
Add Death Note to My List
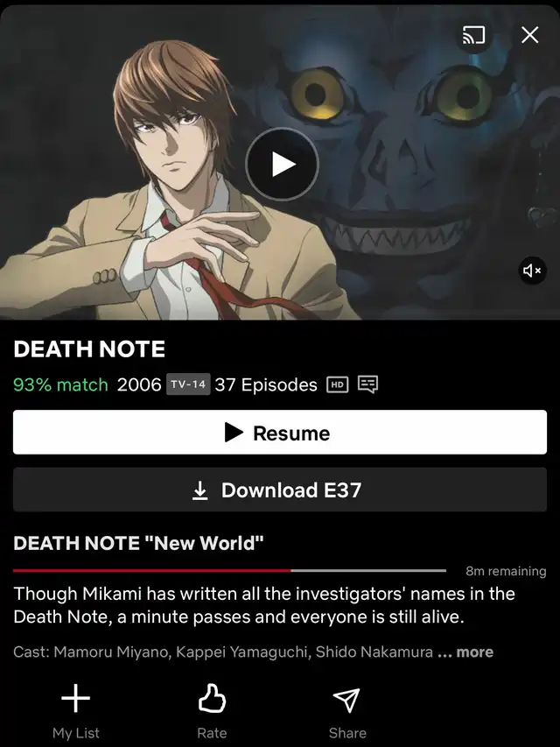point(76,711)
